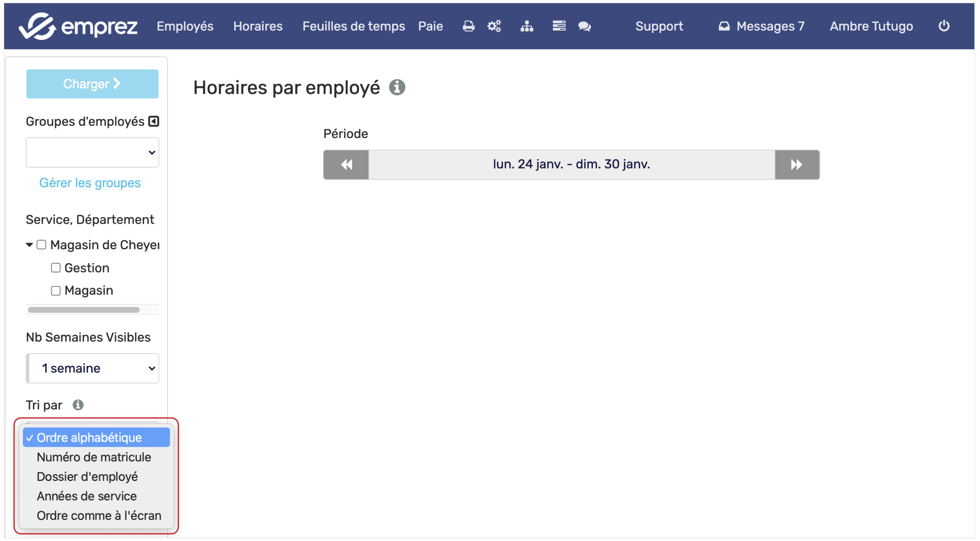Tick the Gestion checkbox

point(56,268)
